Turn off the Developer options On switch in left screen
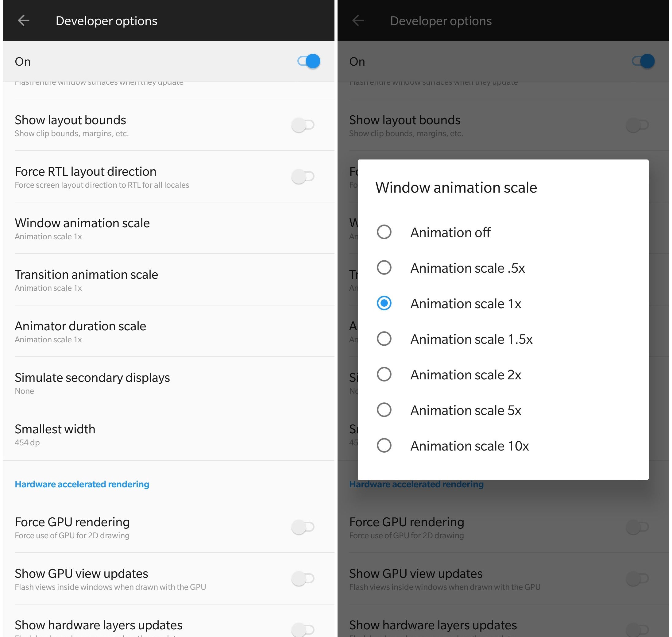The height and width of the screenshot is (637, 672). (308, 61)
